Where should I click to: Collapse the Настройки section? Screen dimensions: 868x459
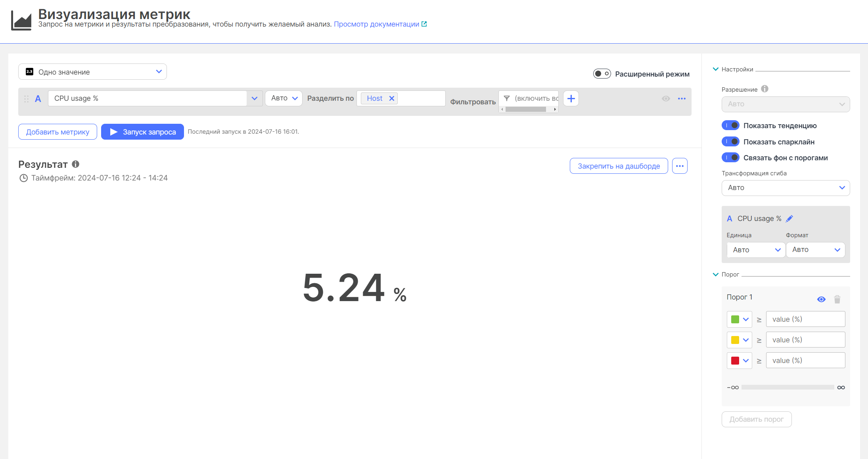coord(716,69)
